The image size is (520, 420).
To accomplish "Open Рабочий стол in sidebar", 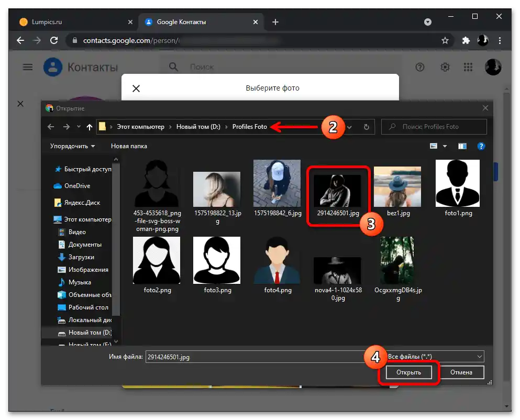I will (x=83, y=307).
